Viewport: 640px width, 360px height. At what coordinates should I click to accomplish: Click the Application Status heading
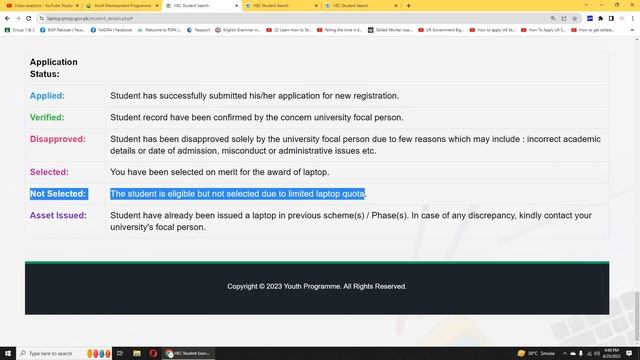(x=53, y=68)
